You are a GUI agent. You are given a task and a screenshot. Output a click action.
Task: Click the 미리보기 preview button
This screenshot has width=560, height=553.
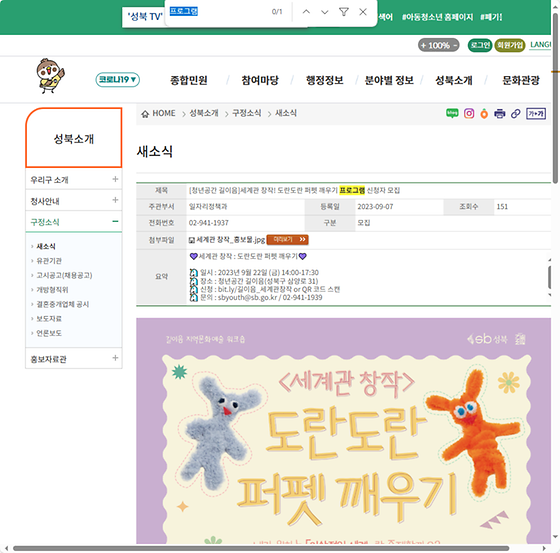click(x=288, y=239)
